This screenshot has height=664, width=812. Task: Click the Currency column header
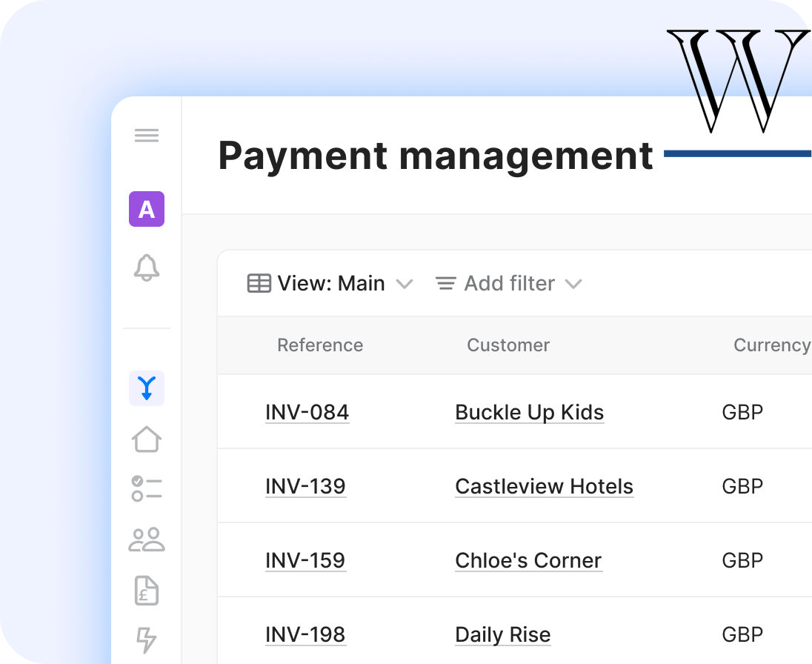[771, 345]
